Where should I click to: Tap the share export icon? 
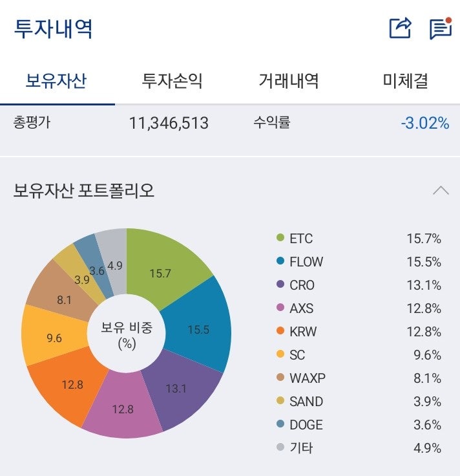(400, 28)
